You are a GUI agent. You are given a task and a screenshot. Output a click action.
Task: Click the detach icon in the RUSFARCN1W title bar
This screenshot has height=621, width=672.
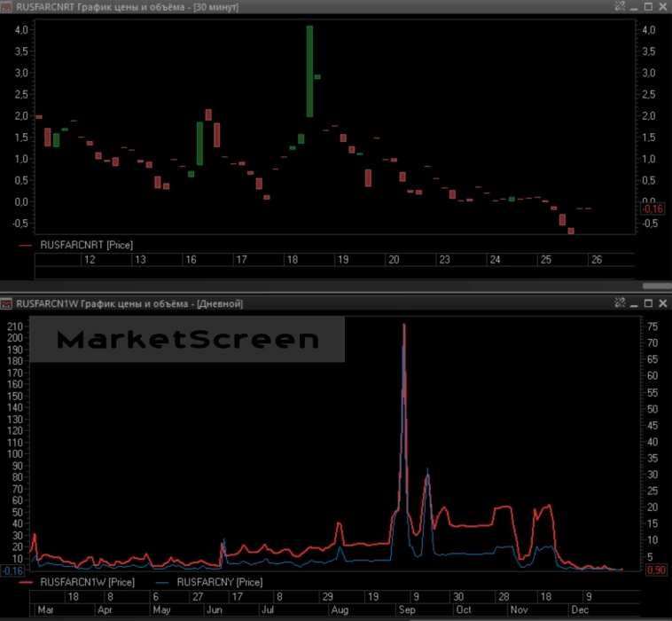pyautogui.click(x=620, y=303)
